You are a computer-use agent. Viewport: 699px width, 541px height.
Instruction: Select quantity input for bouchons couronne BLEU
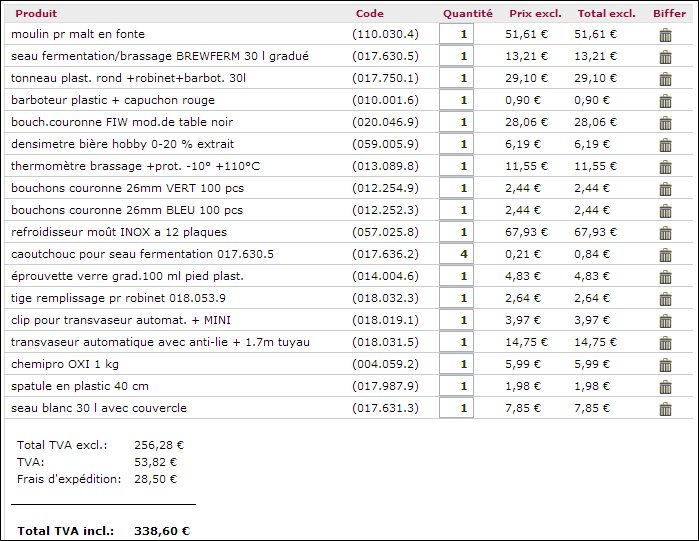456,210
